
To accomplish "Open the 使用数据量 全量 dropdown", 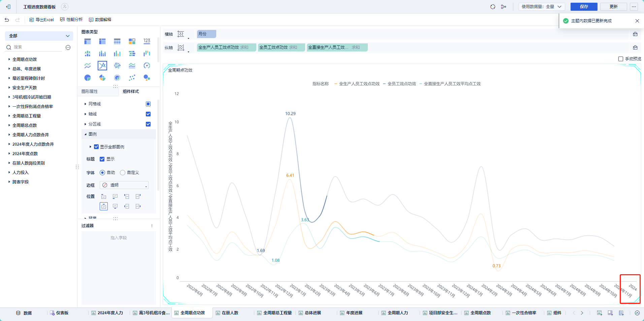I will pyautogui.click(x=542, y=7).
